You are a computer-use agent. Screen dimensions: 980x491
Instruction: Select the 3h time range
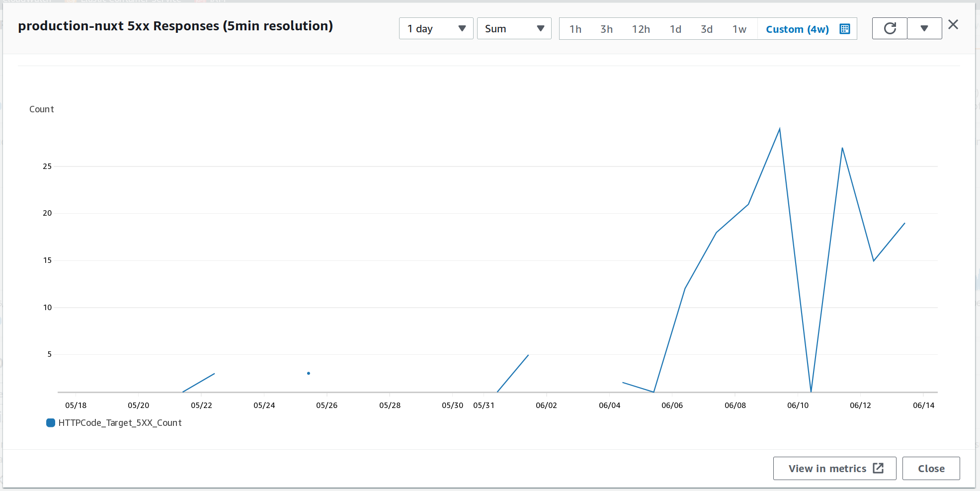[607, 29]
